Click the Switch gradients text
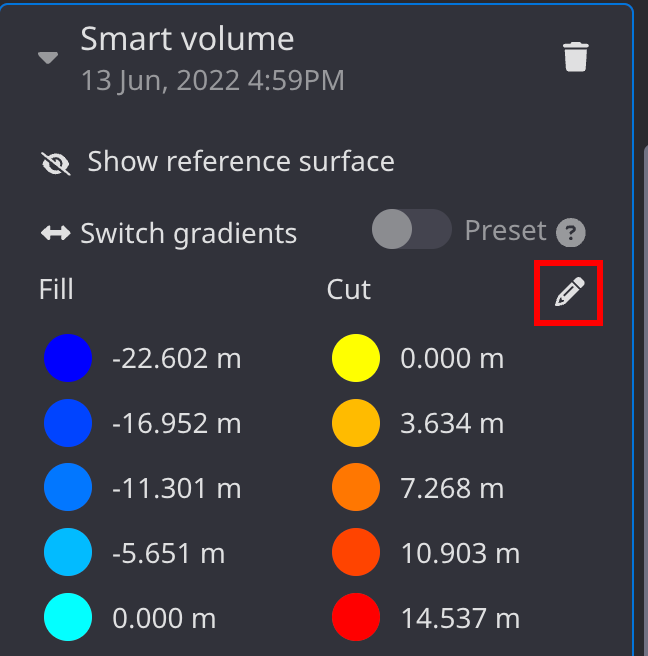The width and height of the screenshot is (648, 656). point(188,234)
